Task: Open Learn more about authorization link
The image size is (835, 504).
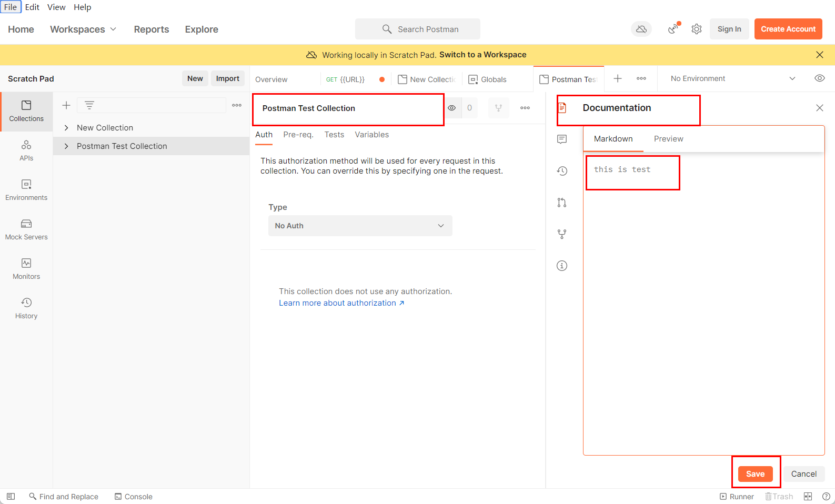Action: tap(341, 303)
